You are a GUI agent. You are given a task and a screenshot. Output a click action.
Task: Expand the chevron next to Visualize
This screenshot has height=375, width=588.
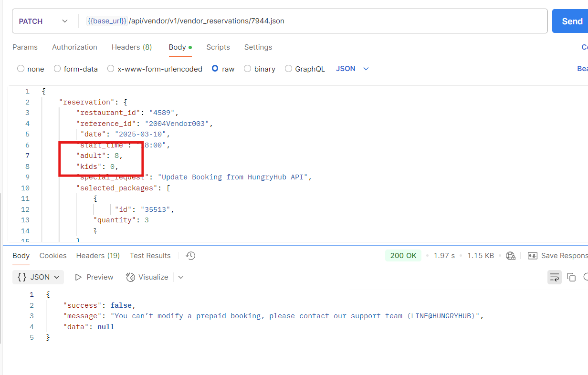[x=181, y=277]
